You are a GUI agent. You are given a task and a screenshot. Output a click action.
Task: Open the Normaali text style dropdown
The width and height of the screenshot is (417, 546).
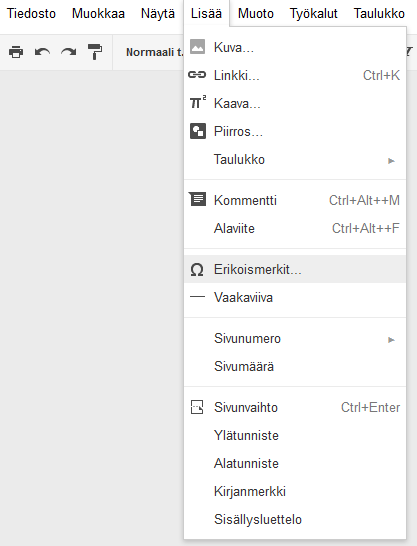click(154, 52)
